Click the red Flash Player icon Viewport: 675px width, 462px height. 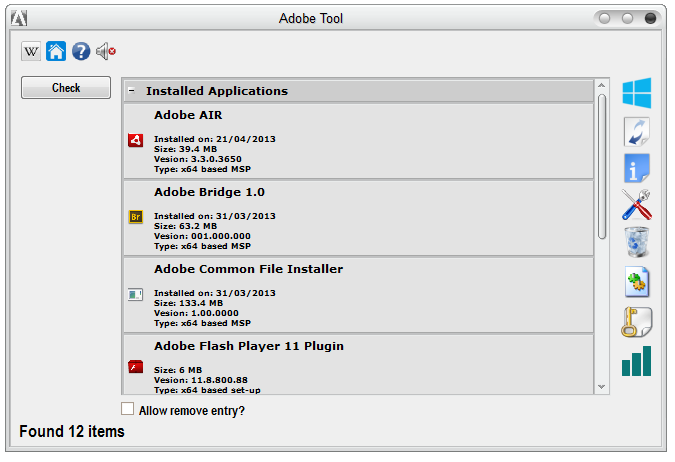pos(136,367)
